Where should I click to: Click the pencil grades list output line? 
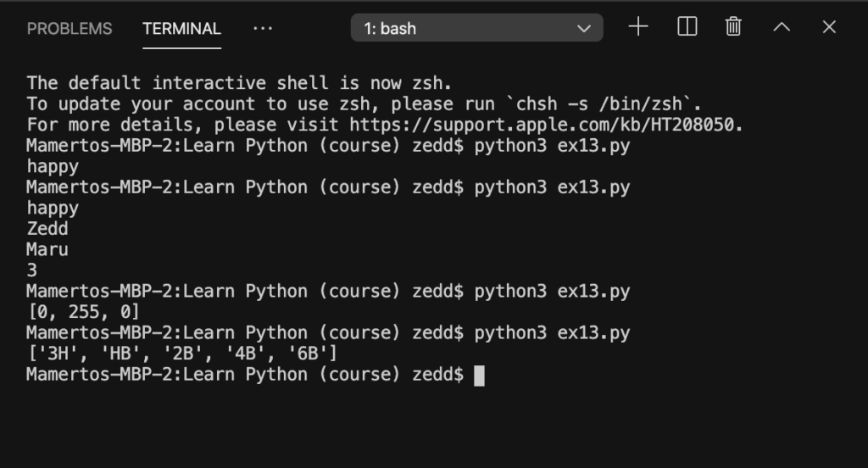[182, 354]
